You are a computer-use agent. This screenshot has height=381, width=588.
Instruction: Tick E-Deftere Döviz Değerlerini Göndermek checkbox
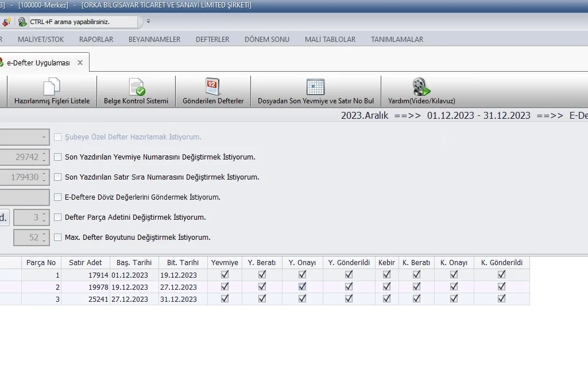[x=58, y=197]
